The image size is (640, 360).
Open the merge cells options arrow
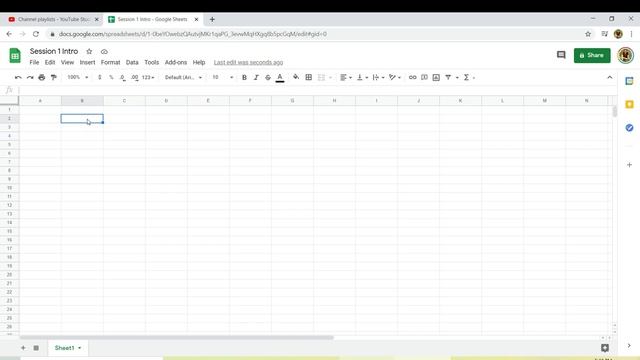click(x=330, y=78)
